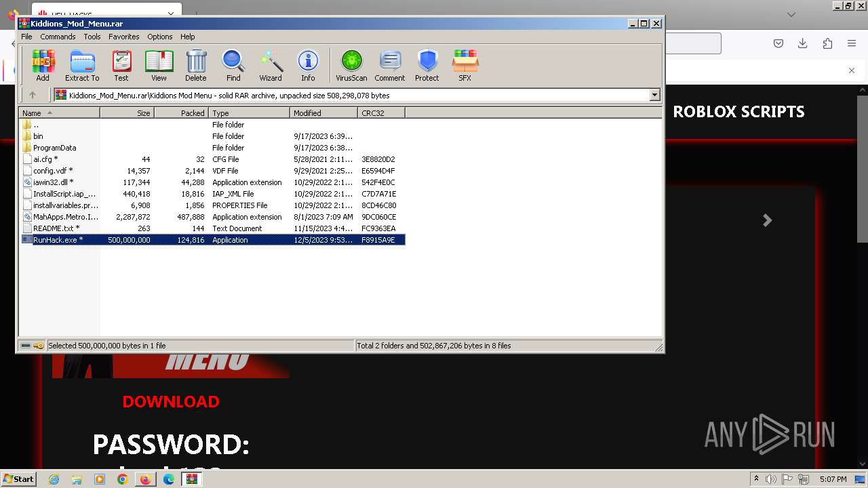Click the Extract To toolbar icon
The width and height of the screenshot is (868, 488).
point(82,66)
